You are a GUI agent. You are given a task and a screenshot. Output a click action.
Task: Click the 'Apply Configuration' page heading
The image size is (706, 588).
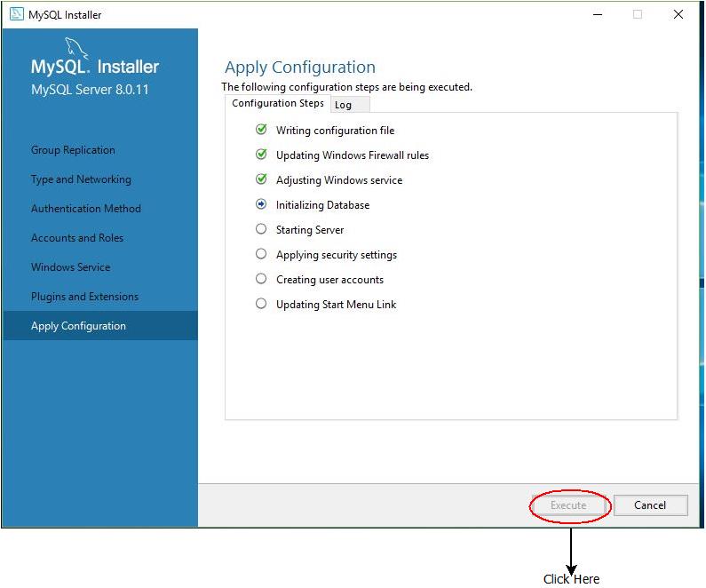[x=300, y=68]
